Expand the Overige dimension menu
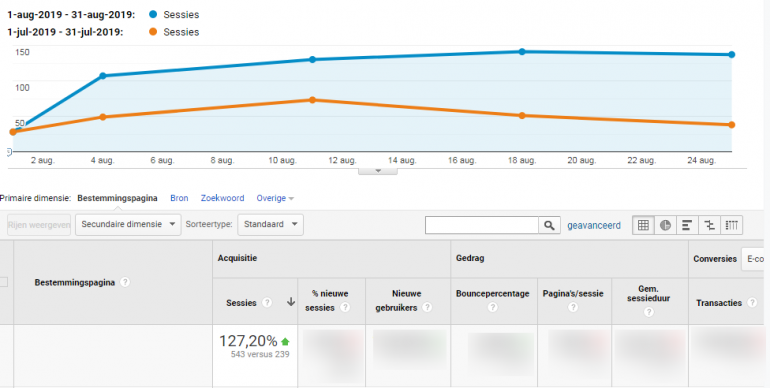The width and height of the screenshot is (770, 388). tap(275, 198)
